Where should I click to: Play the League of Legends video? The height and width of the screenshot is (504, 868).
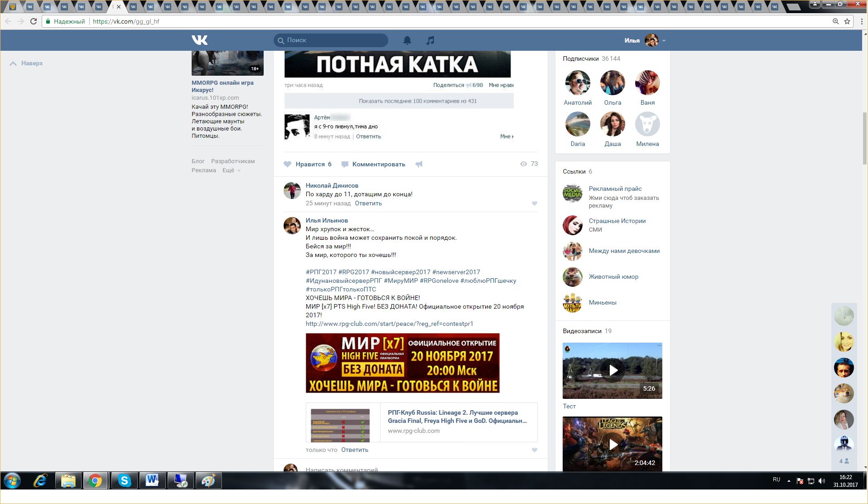(x=612, y=444)
